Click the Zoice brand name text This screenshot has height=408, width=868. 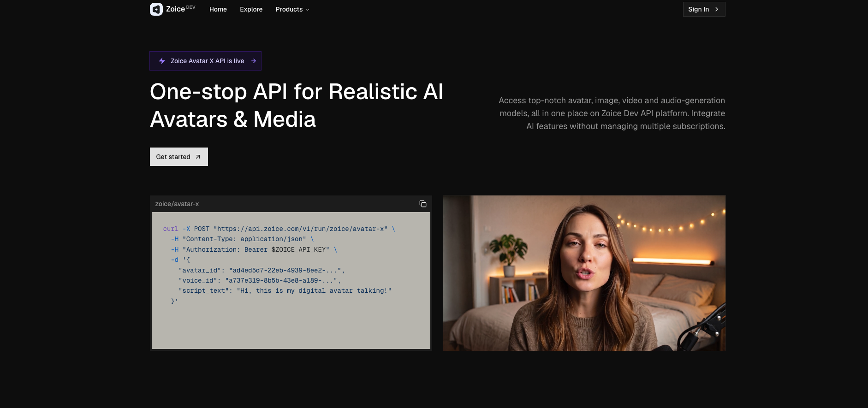175,9
